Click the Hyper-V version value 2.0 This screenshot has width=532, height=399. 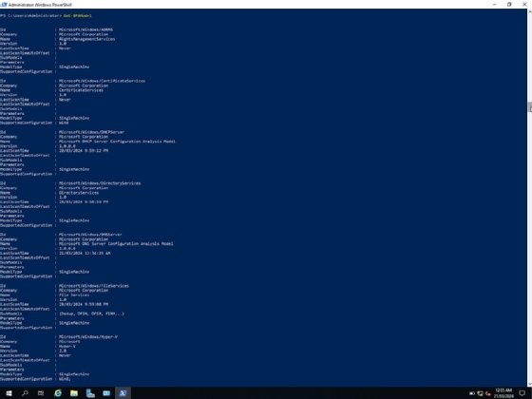click(x=63, y=351)
